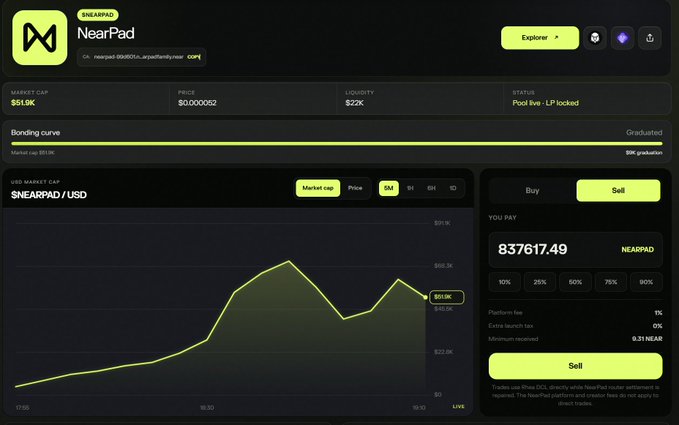
Task: Set sell amount to 90%
Action: [x=646, y=282]
